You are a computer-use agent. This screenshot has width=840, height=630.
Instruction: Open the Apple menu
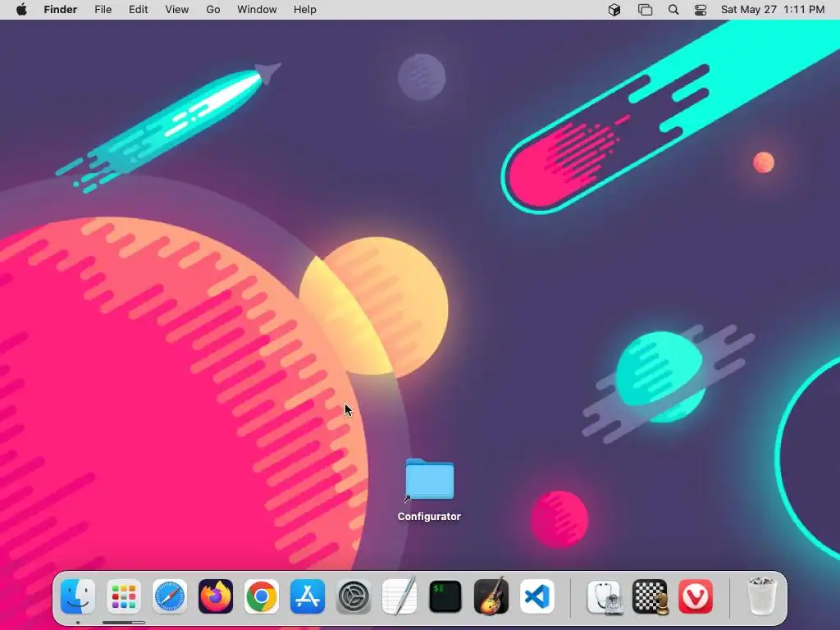pyautogui.click(x=21, y=10)
